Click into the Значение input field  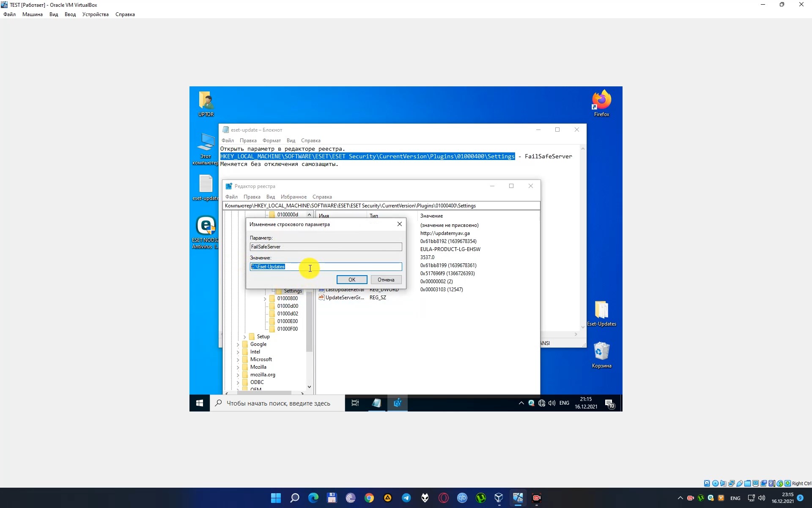point(326,267)
